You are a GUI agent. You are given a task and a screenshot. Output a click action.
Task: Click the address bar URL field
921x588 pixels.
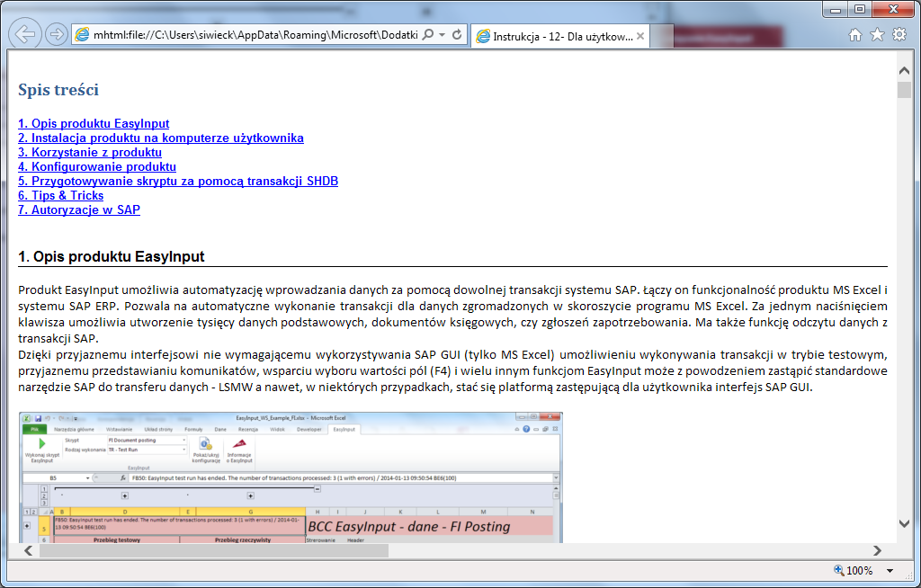255,35
